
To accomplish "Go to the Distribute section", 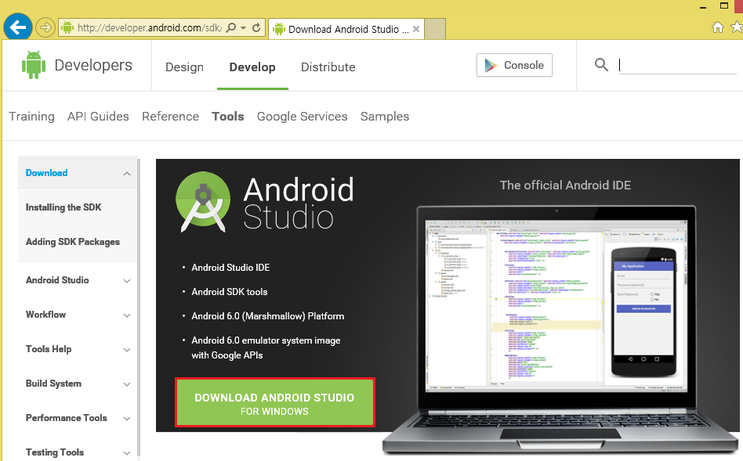I will [x=328, y=67].
